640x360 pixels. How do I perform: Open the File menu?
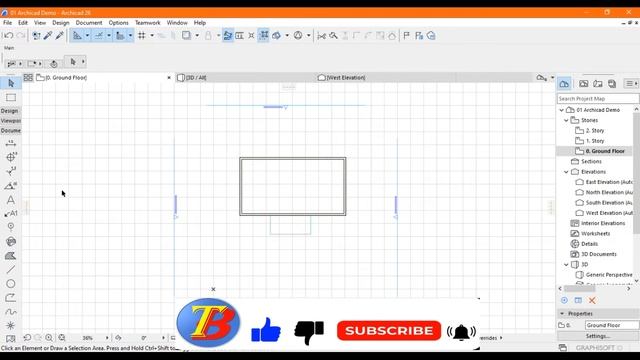pos(7,23)
